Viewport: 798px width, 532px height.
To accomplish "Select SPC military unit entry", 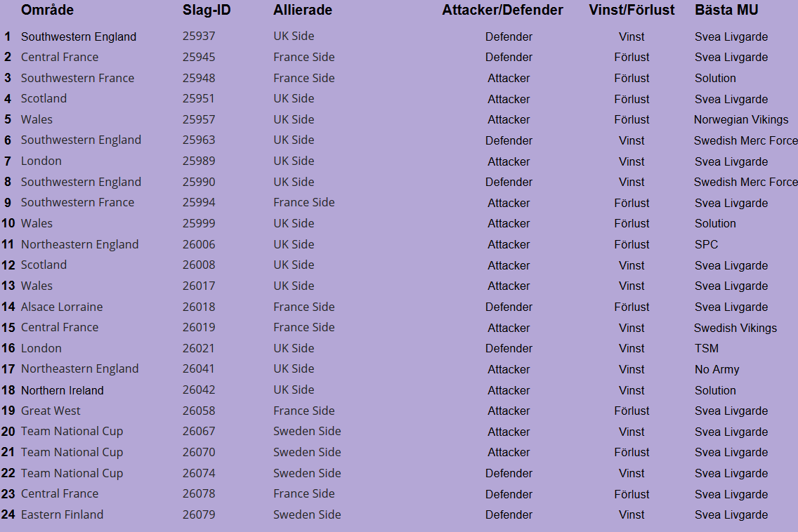I will click(x=706, y=245).
